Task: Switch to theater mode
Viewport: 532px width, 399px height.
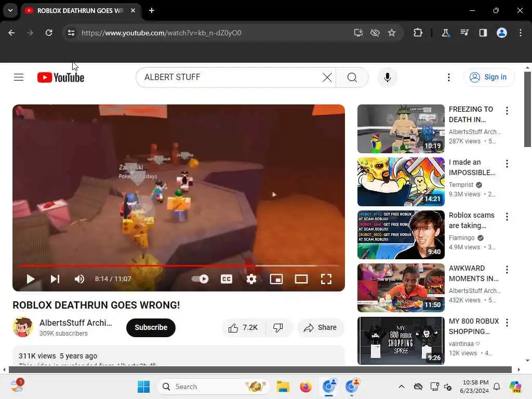Action: tap(301, 279)
